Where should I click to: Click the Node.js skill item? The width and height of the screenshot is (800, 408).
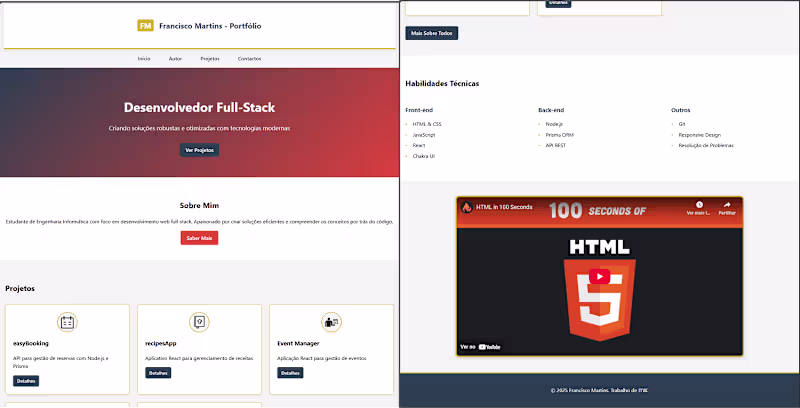pyautogui.click(x=555, y=124)
